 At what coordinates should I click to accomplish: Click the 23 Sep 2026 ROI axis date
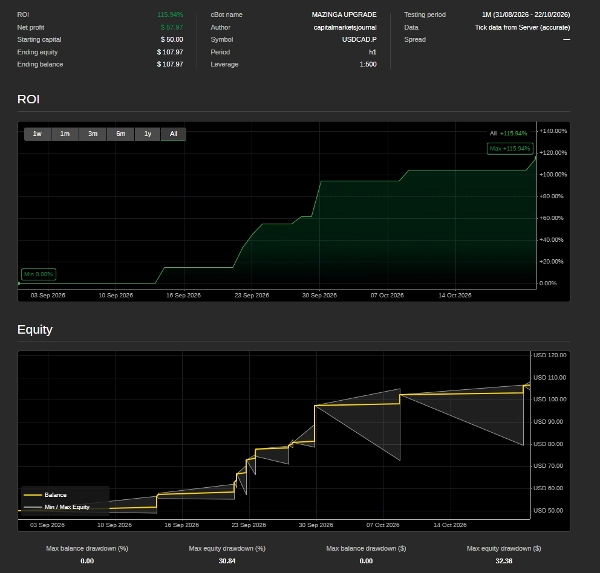[x=252, y=295]
